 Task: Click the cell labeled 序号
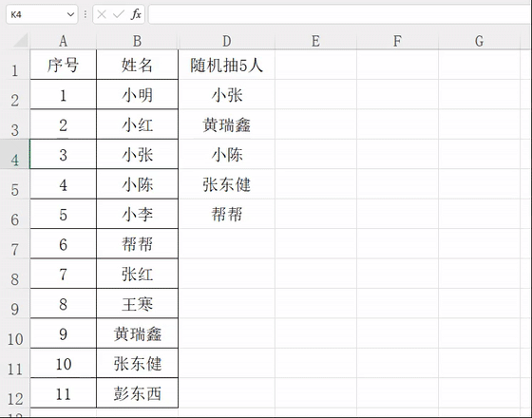coord(63,65)
